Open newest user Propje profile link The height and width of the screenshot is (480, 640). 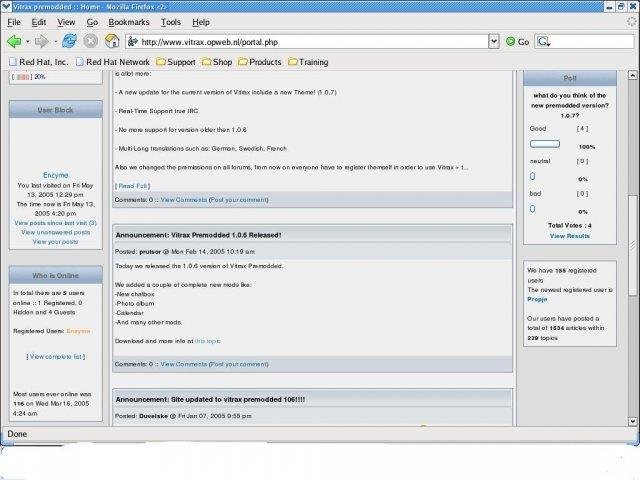(x=537, y=299)
